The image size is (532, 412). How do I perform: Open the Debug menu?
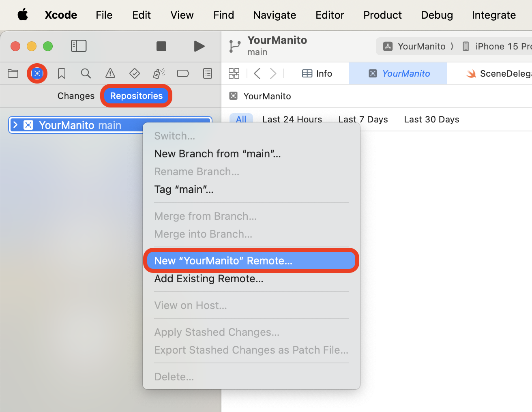(437, 15)
